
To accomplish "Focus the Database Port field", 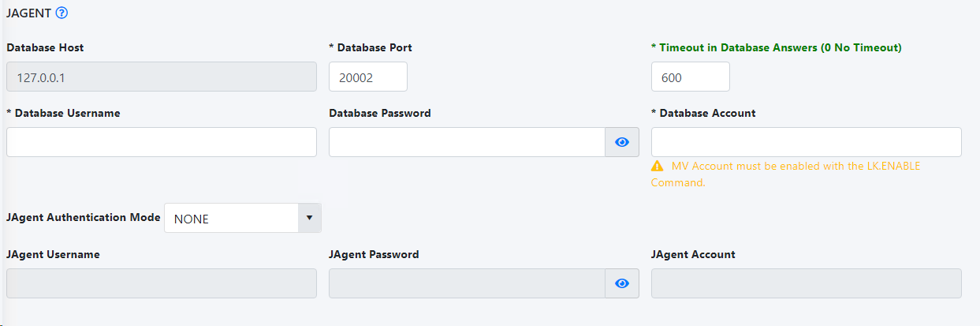I will 367,77.
